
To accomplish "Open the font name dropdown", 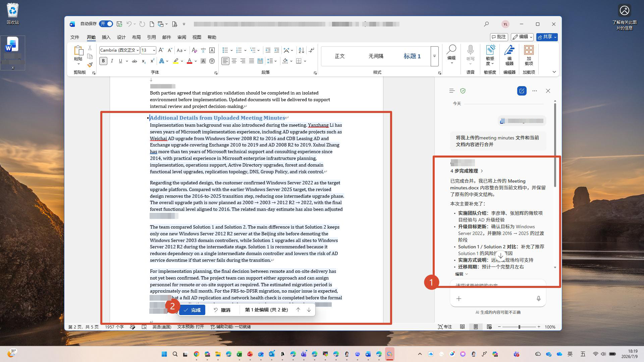I will (138, 50).
